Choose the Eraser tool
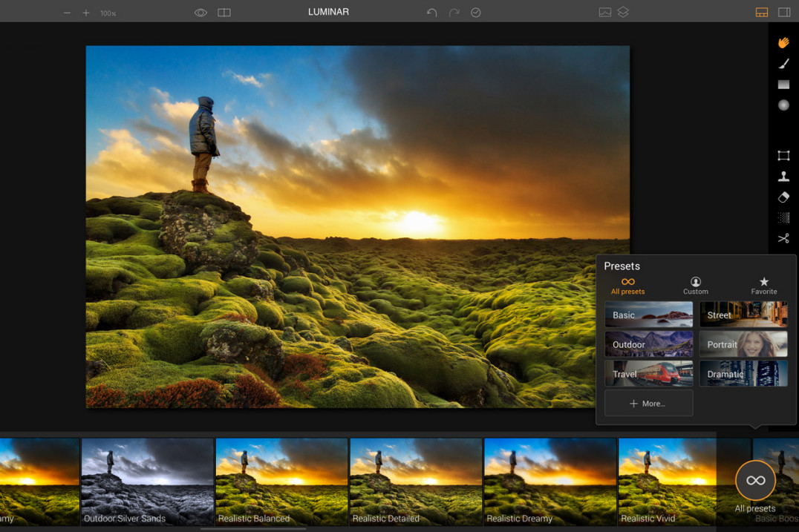This screenshot has width=799, height=532. (x=783, y=197)
